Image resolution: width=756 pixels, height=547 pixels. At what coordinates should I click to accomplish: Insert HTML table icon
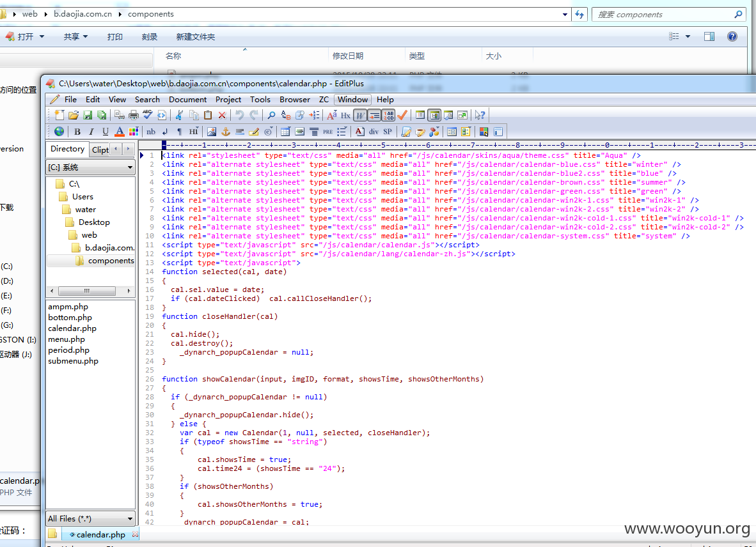pos(285,132)
